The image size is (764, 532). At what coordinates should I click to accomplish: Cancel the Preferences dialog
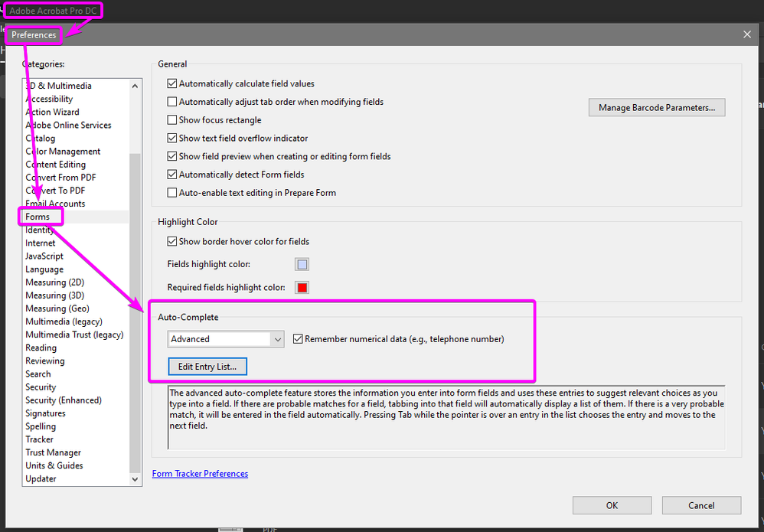click(x=701, y=506)
